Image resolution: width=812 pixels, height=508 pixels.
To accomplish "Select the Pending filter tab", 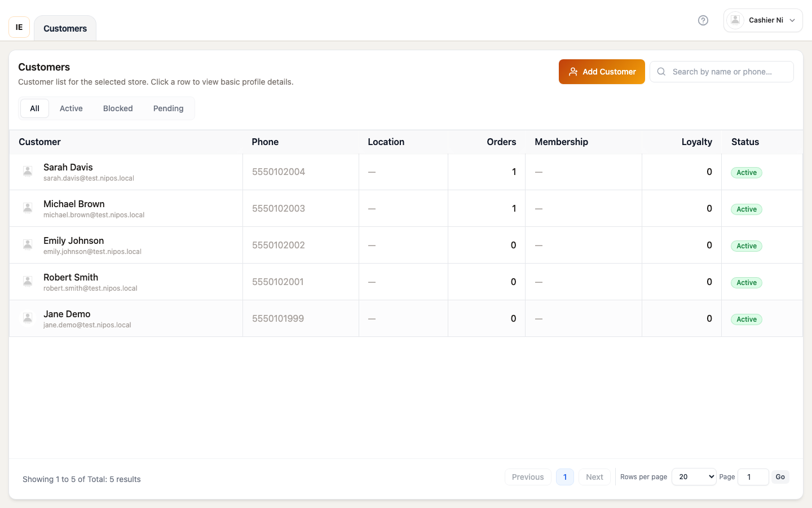I will coord(168,108).
